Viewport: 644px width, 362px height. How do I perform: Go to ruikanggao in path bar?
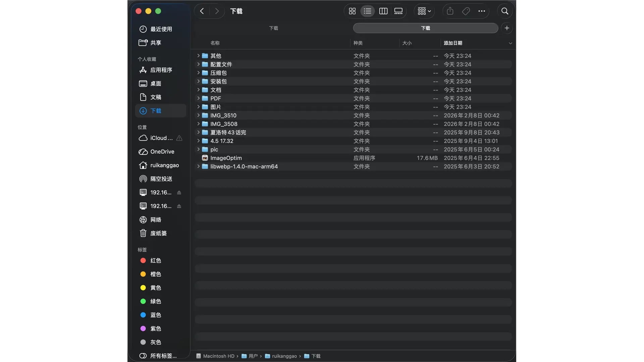[x=284, y=356]
